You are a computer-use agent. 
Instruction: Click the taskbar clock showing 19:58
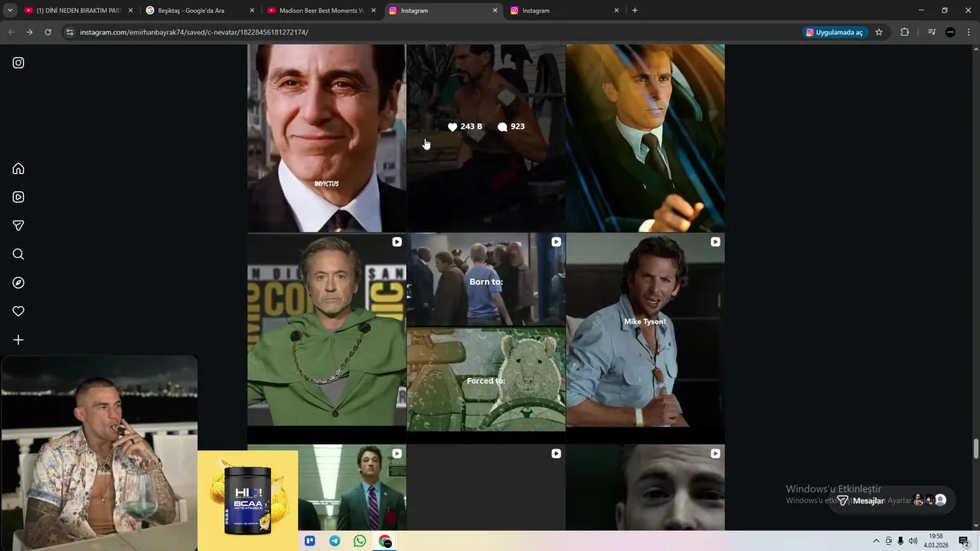(936, 541)
